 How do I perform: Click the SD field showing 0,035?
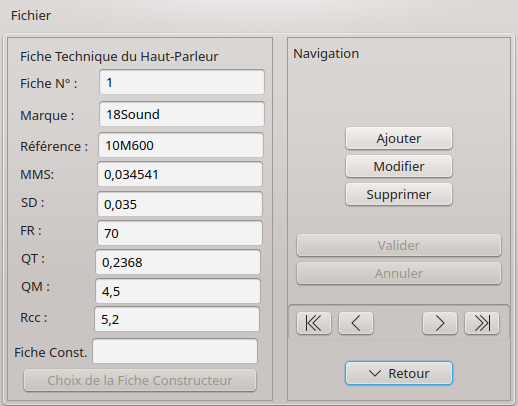tap(180, 204)
